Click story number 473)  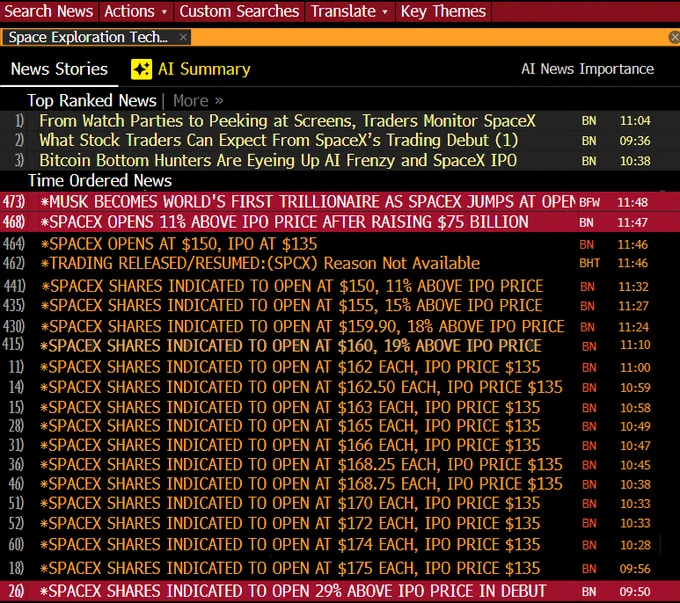pyautogui.click(x=13, y=202)
